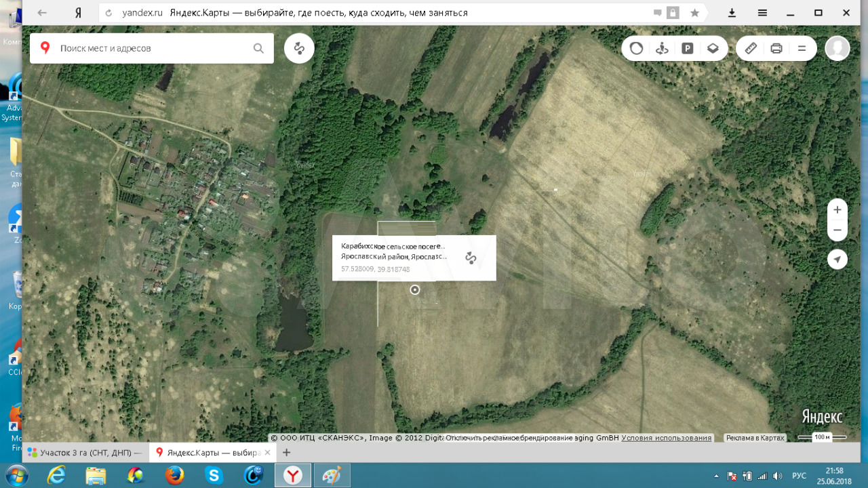868x488 pixels.
Task: Zoom in the map with plus button
Action: click(837, 210)
